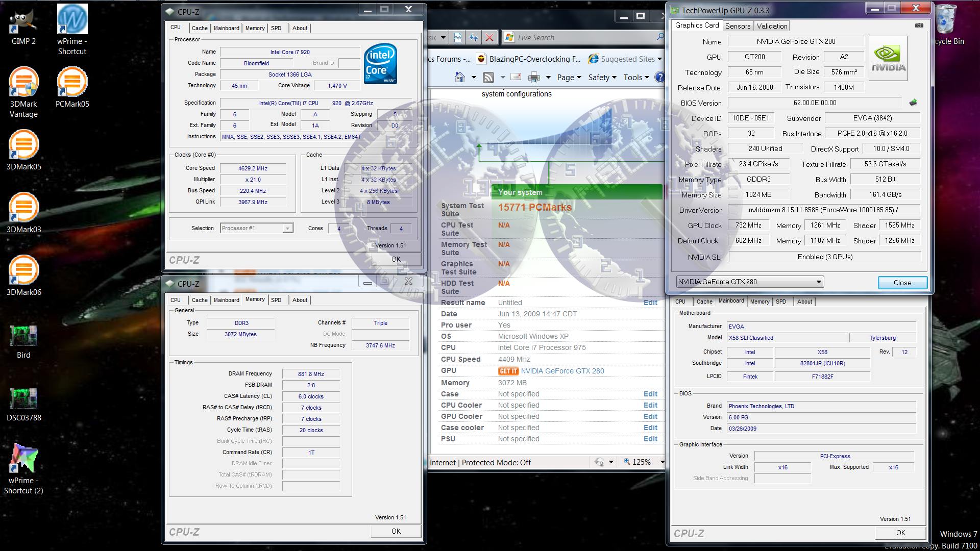Select the 3DMark05 desktop icon
Screen dimensions: 980x551
[x=24, y=150]
